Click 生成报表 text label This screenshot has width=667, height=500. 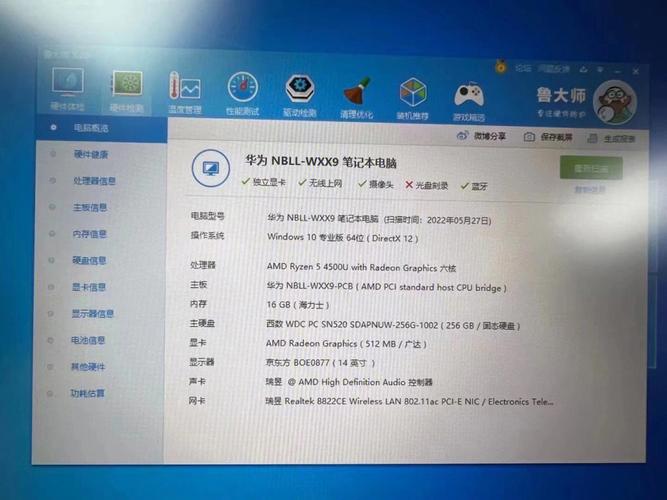click(x=620, y=139)
